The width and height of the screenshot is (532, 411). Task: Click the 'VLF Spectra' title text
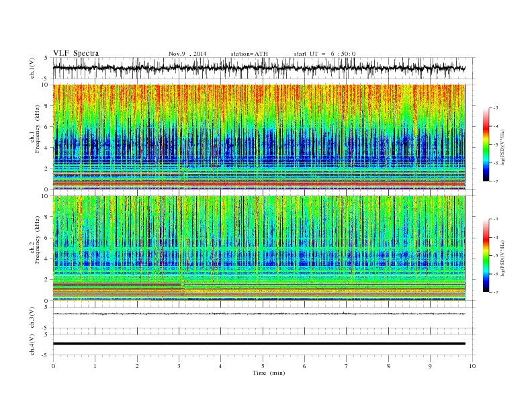tap(76, 53)
